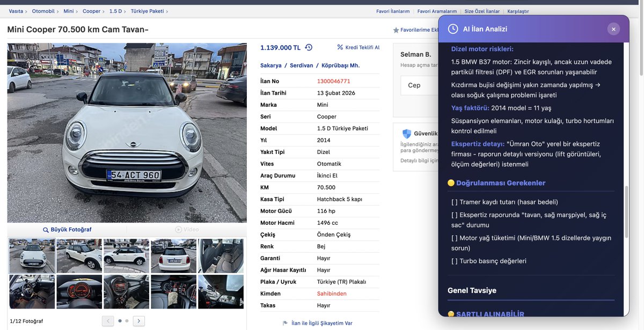
Task: Open the Karşılaştır menu item
Action: (518, 11)
